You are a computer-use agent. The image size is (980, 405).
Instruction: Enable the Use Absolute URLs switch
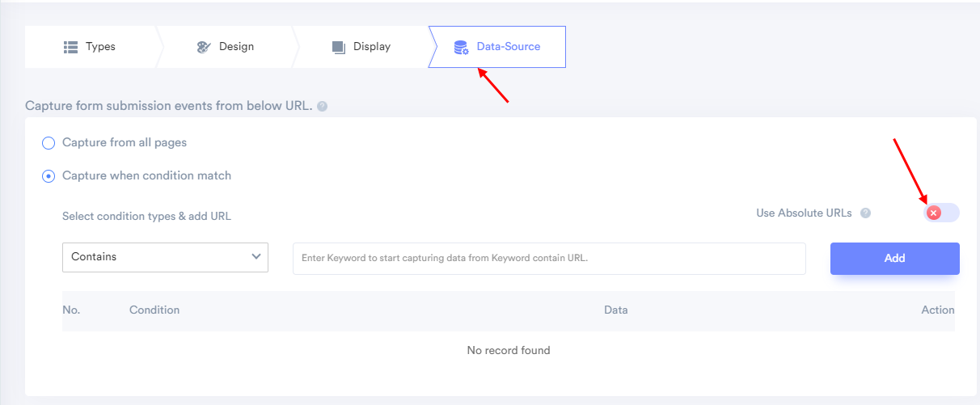tap(942, 213)
